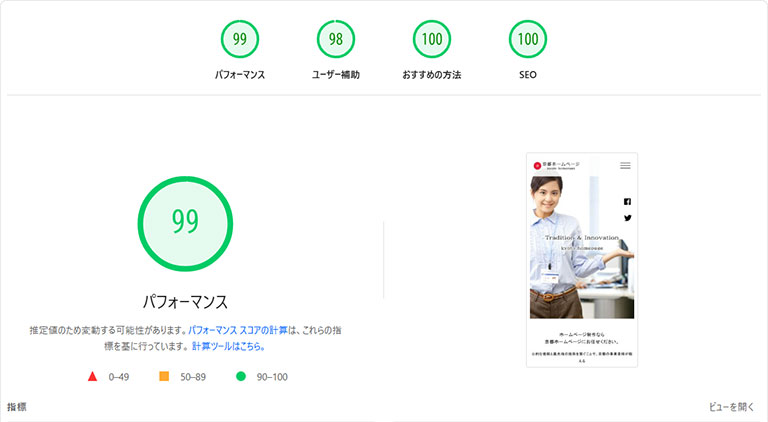Click the 0–49 legend range text

click(119, 377)
